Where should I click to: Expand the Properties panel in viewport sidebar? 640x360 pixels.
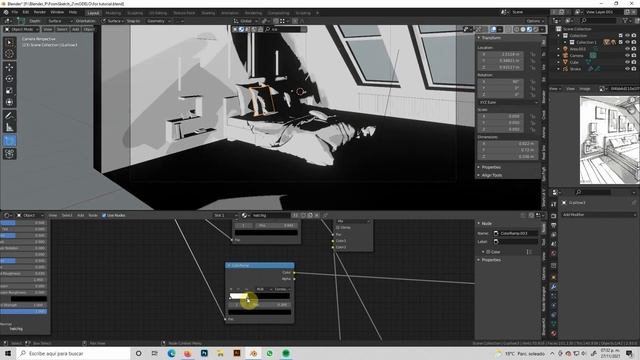pyautogui.click(x=491, y=167)
